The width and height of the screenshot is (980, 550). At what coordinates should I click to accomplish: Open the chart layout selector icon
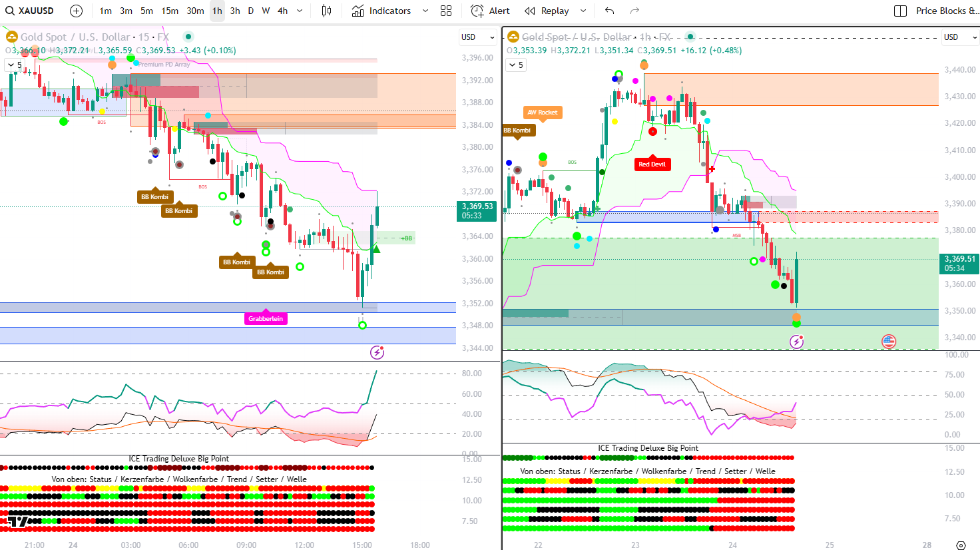(x=900, y=11)
